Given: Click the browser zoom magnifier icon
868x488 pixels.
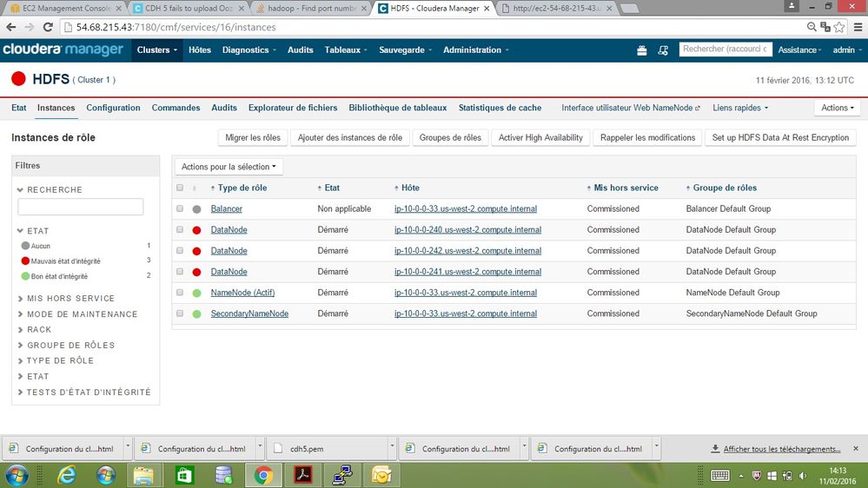Looking at the screenshot, I should (812, 27).
